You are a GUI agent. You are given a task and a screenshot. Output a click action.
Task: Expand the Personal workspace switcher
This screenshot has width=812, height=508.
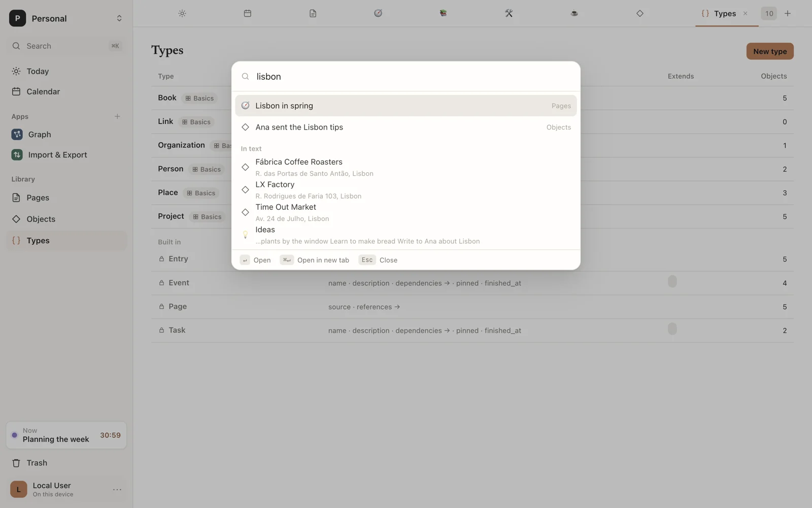(x=66, y=18)
